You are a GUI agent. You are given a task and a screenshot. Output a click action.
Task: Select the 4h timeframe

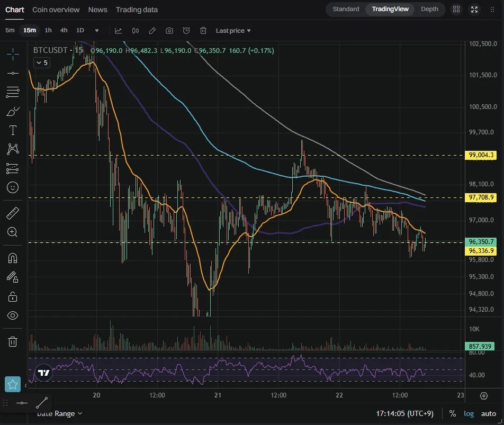(64, 30)
